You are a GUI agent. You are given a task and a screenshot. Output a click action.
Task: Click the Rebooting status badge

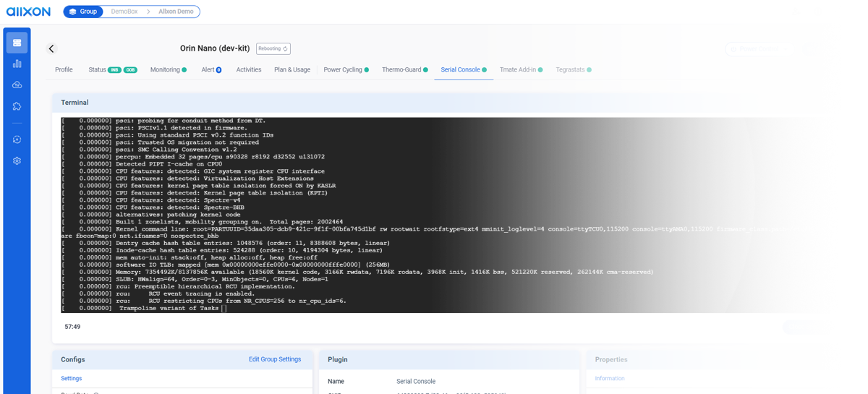tap(273, 48)
